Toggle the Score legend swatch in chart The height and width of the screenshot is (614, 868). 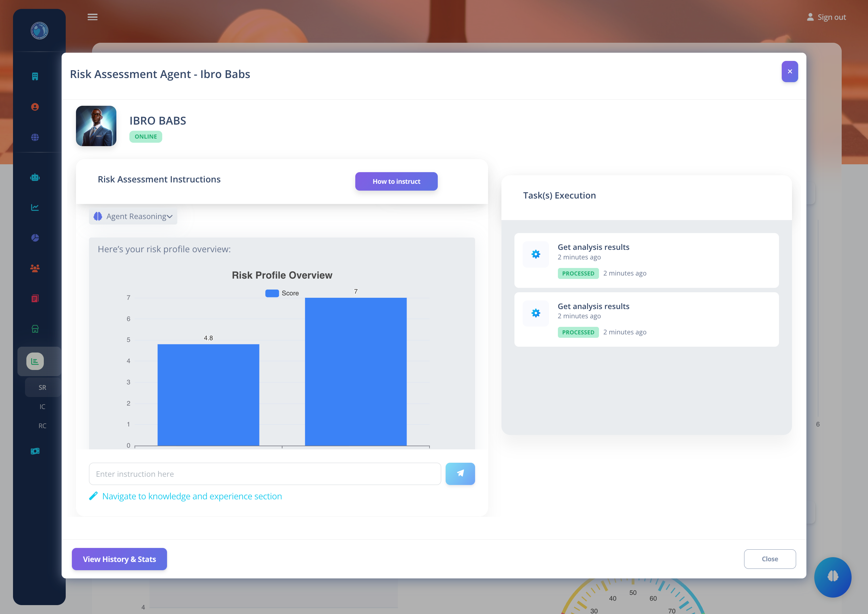point(272,293)
